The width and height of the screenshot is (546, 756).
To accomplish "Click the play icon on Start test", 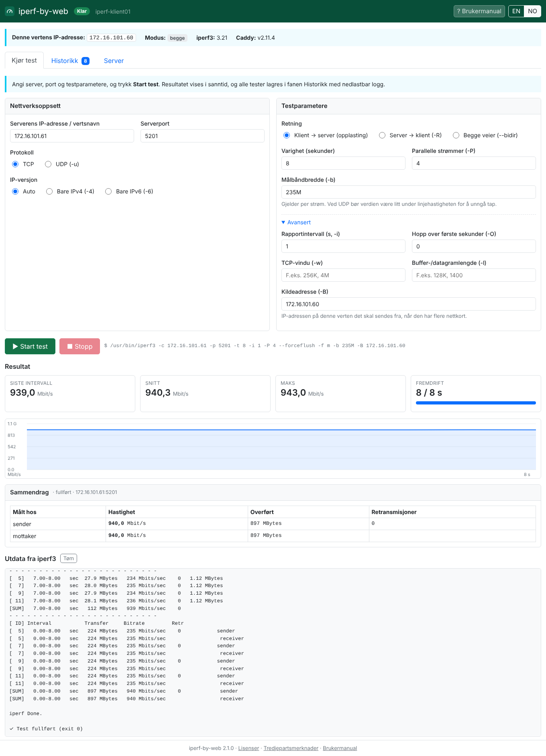I will point(15,346).
